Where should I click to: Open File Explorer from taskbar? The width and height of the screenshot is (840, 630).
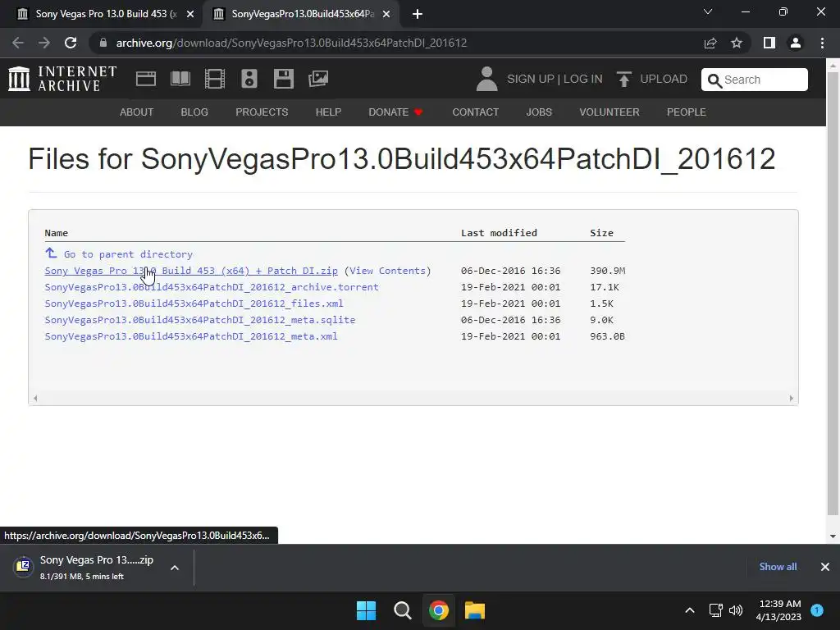click(x=475, y=610)
